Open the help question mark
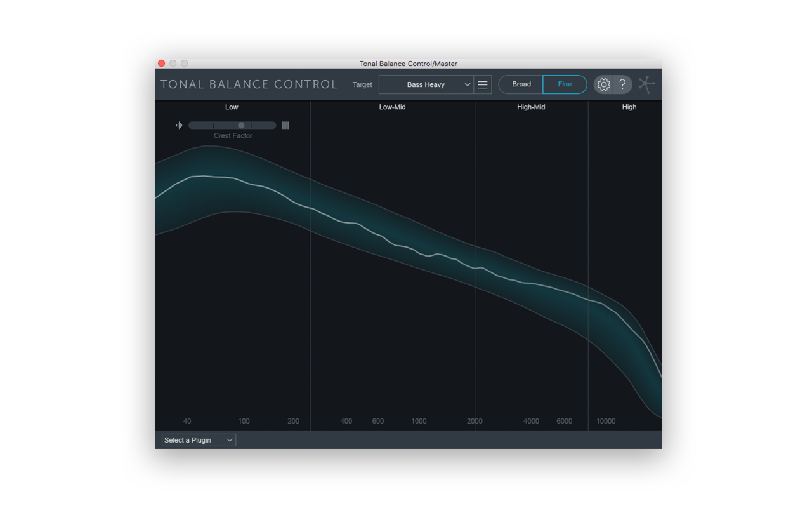812x508 pixels. click(623, 84)
